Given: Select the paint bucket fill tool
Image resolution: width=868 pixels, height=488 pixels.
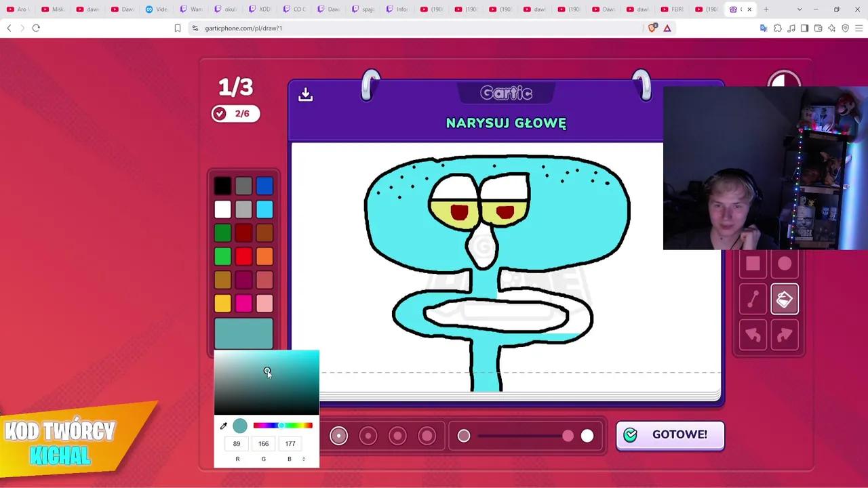Looking at the screenshot, I should (x=785, y=300).
